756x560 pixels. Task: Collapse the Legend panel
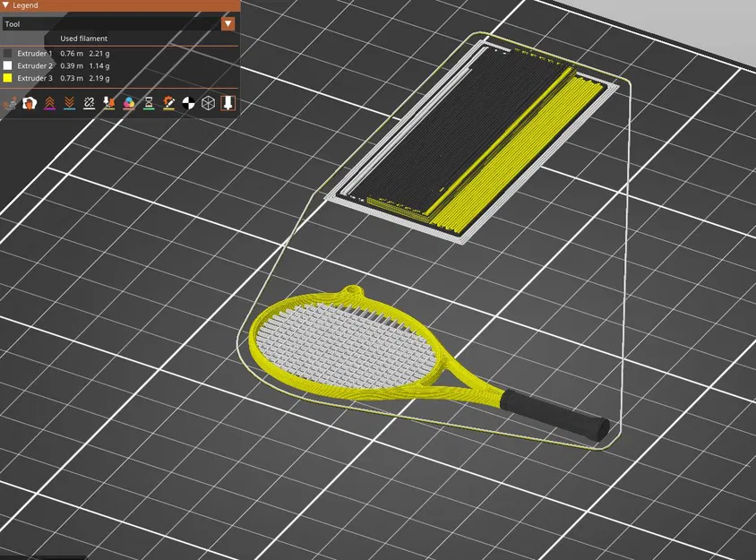(x=7, y=5)
